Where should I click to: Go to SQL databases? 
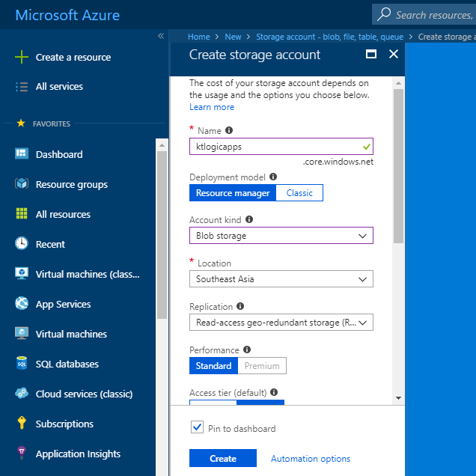67,364
